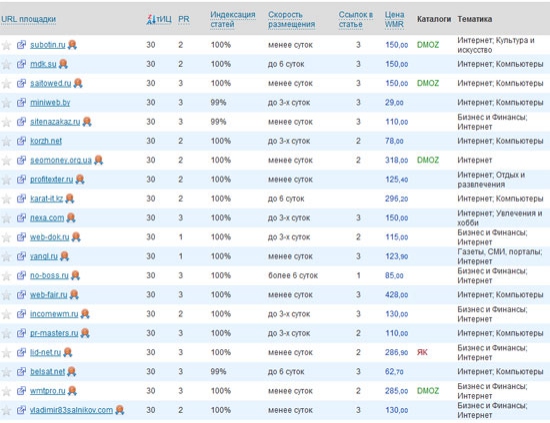Open sitenazakaz.ru external link icon
This screenshot has width=550, height=423.
point(21,121)
